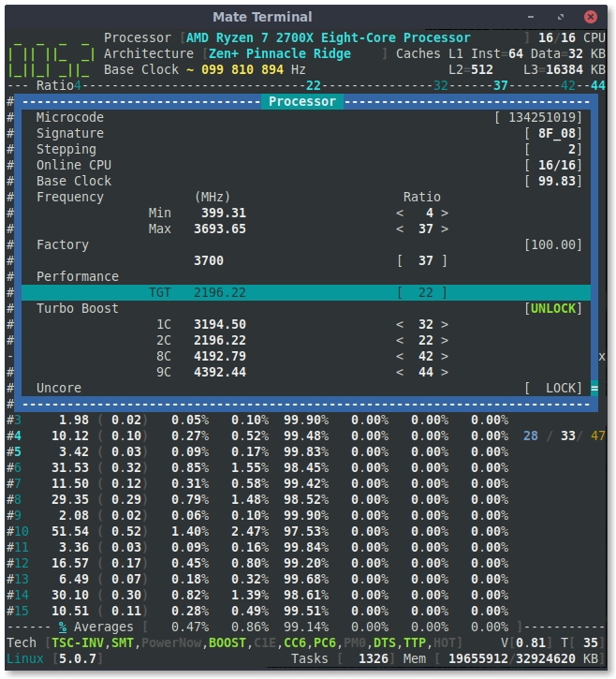616x679 pixels.
Task: Click the voltage reading V 0.81
Action: click(527, 642)
